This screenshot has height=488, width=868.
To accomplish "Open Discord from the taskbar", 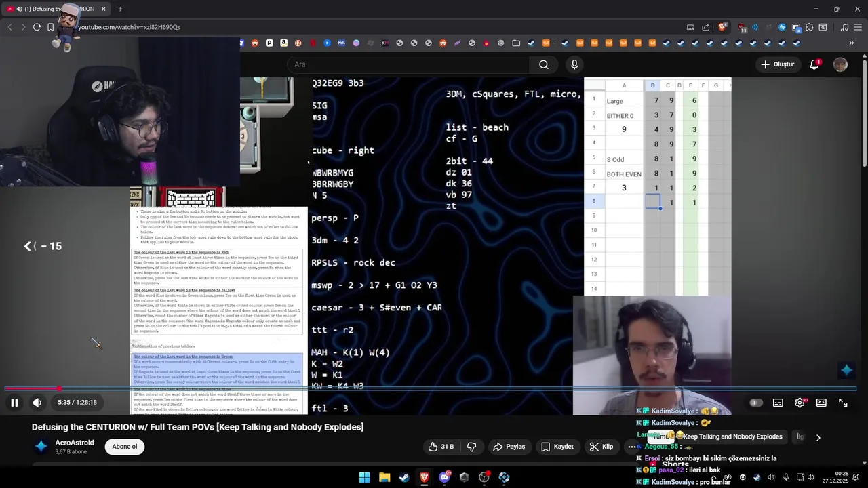I will point(444,477).
